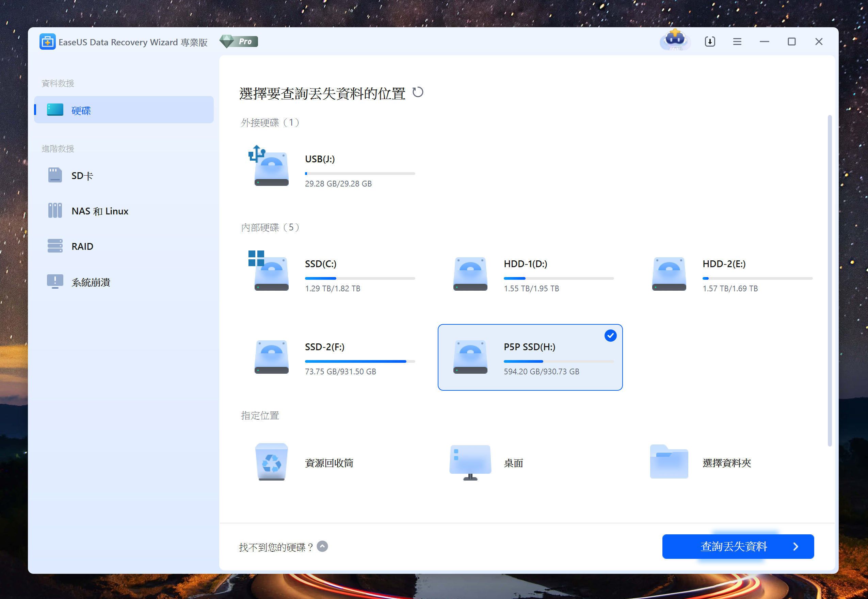Image resolution: width=868 pixels, height=599 pixels.
Task: Uncheck the P5P SSD(H:) selection checkmark
Action: pyautogui.click(x=610, y=336)
